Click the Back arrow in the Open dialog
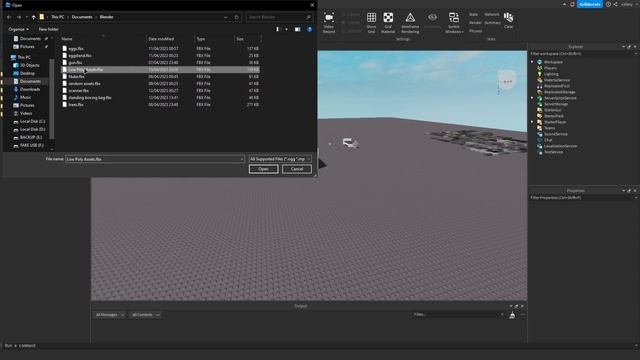The height and width of the screenshot is (360, 640). [x=9, y=17]
